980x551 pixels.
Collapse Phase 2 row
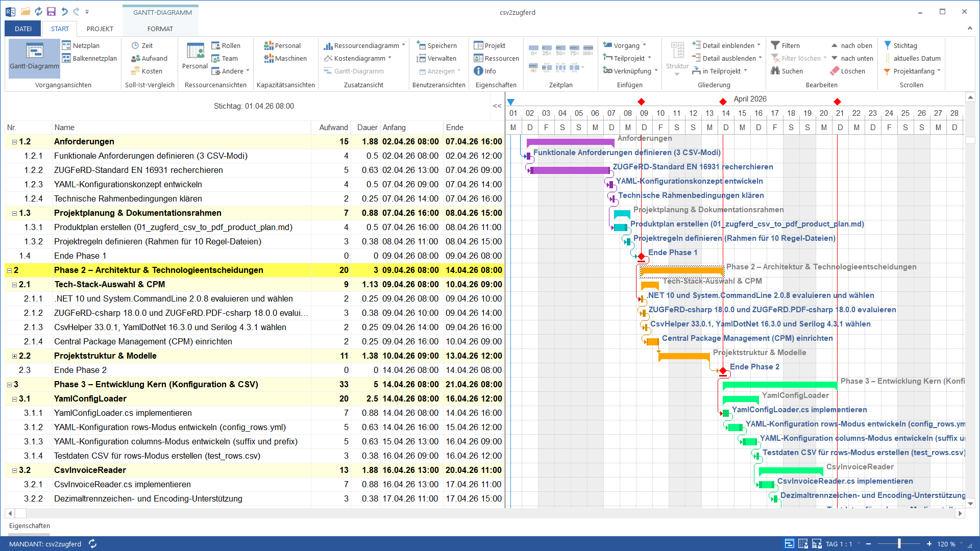pos(9,270)
